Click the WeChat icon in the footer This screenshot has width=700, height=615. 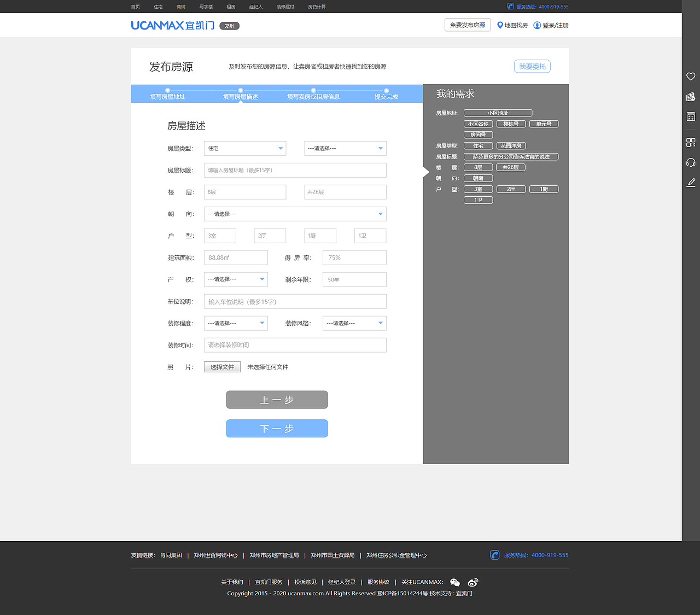click(x=455, y=582)
